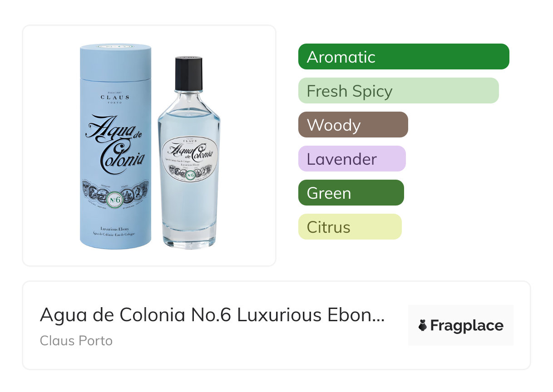Viewport: 553px width, 392px height.
Task: Select the Fresh Spicy accord bar
Action: click(x=399, y=91)
